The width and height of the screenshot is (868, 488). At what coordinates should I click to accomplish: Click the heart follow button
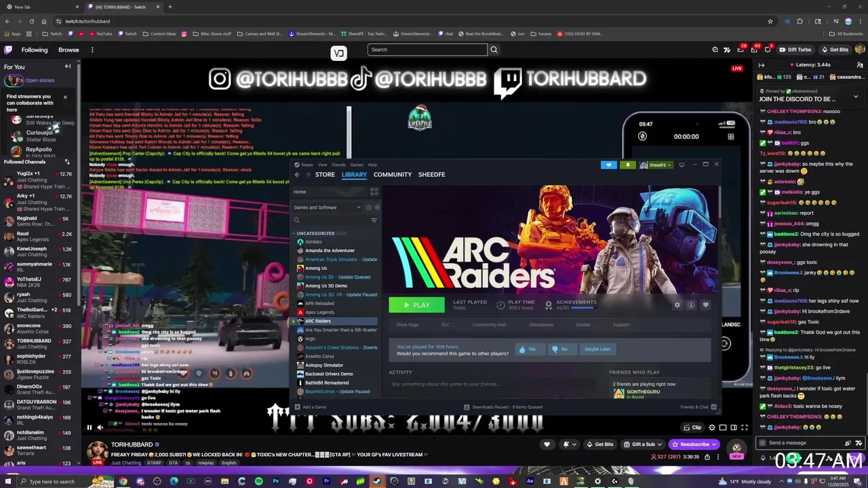tap(547, 445)
